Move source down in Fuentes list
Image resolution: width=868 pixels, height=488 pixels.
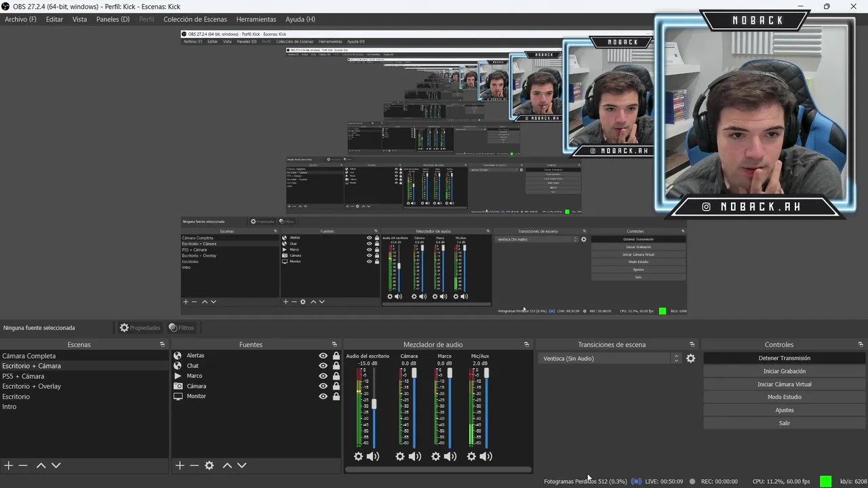tap(242, 466)
